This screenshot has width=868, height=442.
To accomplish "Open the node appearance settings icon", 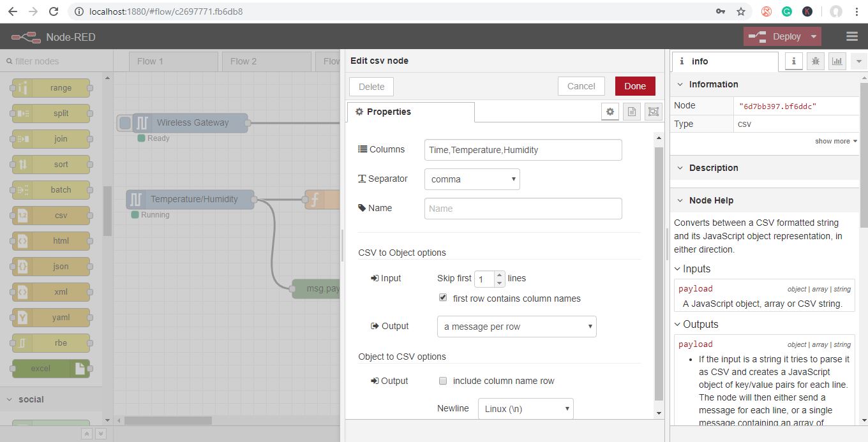I will click(653, 112).
